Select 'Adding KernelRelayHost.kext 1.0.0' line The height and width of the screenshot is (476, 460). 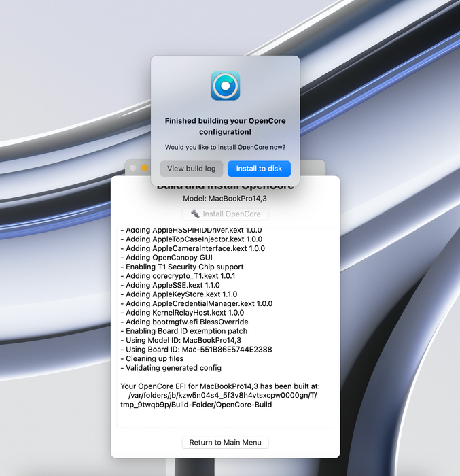tap(182, 313)
